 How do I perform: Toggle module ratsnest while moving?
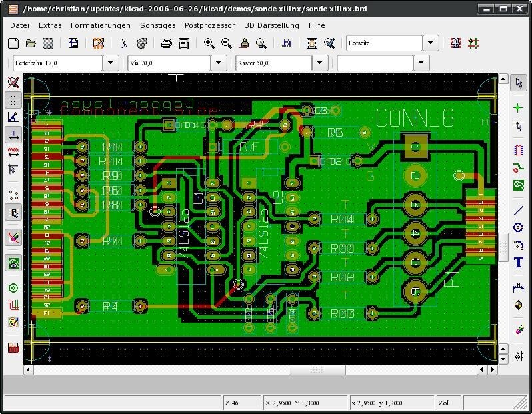pos(13,213)
